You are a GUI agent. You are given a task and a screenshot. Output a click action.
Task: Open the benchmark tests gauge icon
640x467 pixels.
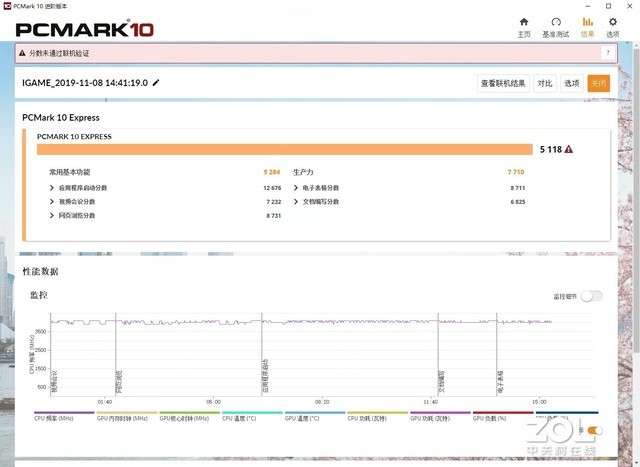point(556,22)
